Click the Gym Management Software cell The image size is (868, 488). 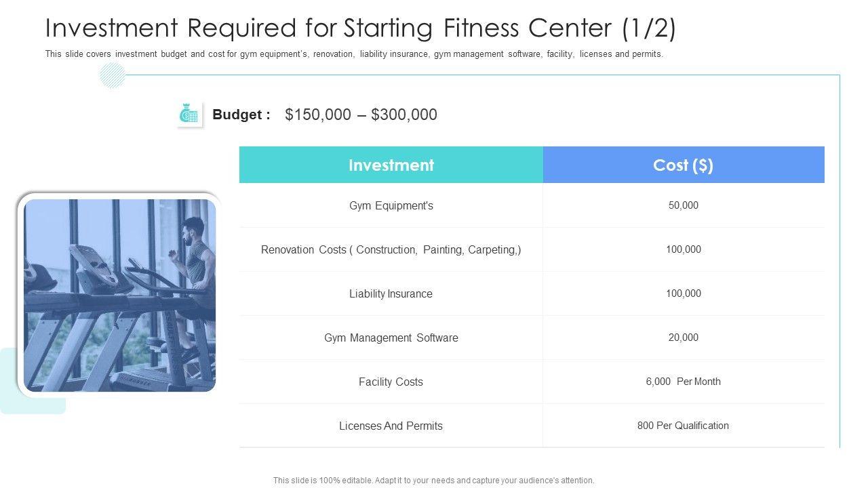(x=391, y=338)
